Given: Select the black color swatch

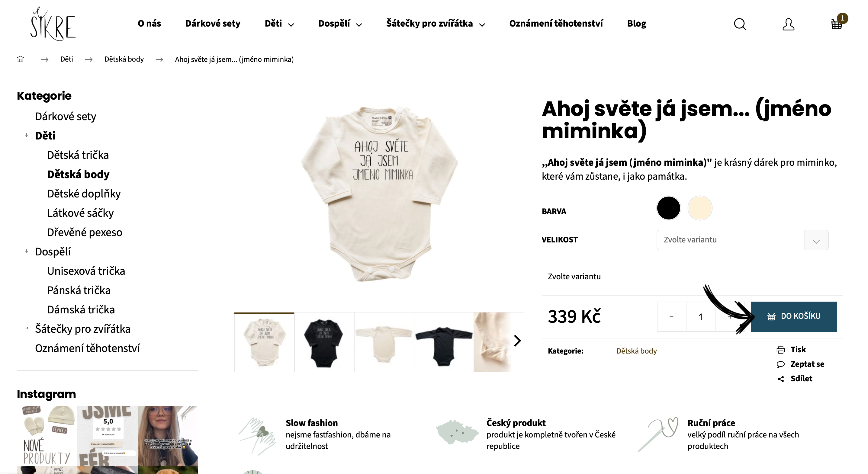Looking at the screenshot, I should point(669,208).
